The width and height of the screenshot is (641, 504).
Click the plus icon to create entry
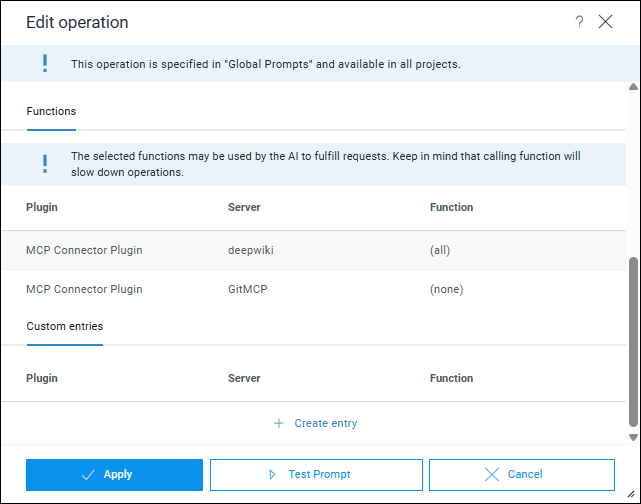[279, 423]
